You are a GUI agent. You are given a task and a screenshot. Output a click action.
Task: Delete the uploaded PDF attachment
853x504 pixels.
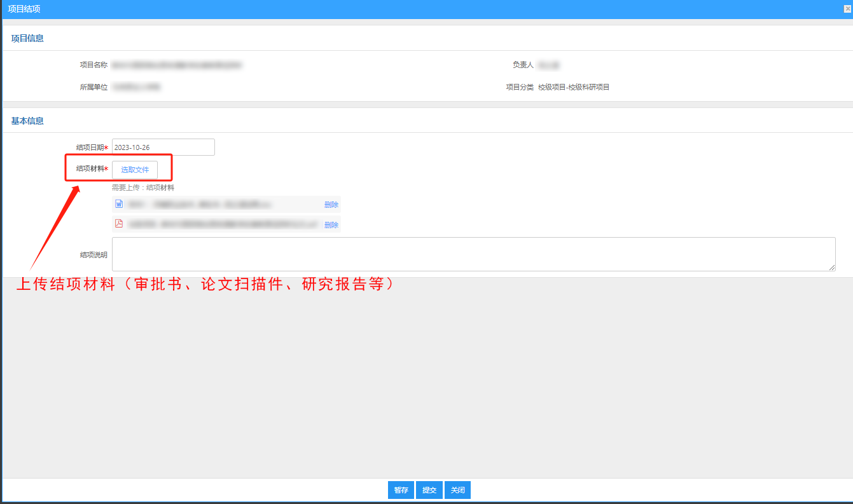point(331,224)
